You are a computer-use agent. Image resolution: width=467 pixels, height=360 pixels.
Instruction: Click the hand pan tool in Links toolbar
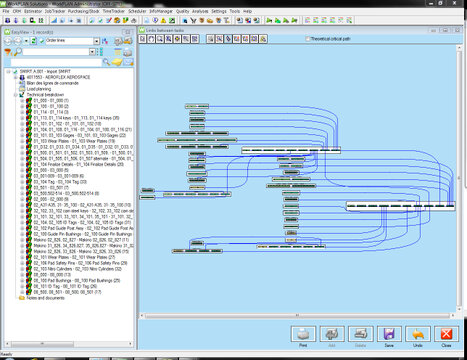pos(151,39)
